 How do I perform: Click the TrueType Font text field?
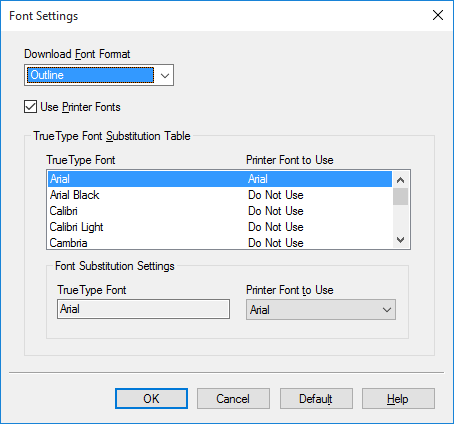click(143, 309)
